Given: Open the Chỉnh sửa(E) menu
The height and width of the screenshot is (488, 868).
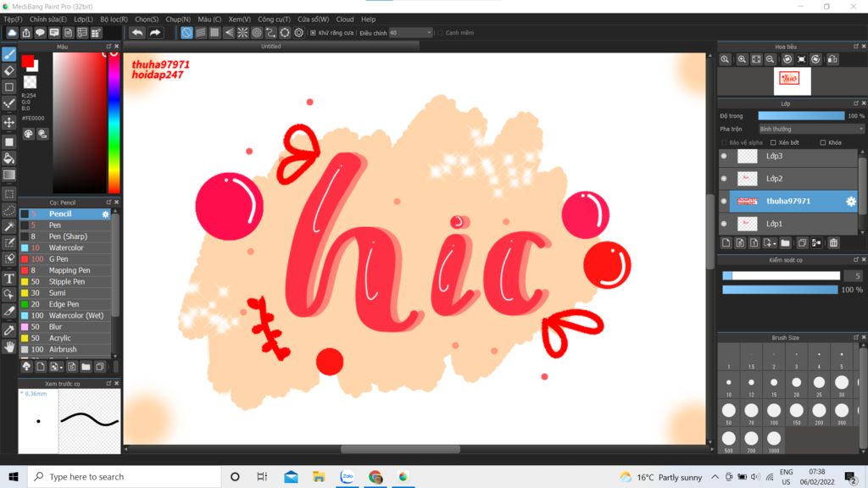Looking at the screenshot, I should tap(48, 19).
